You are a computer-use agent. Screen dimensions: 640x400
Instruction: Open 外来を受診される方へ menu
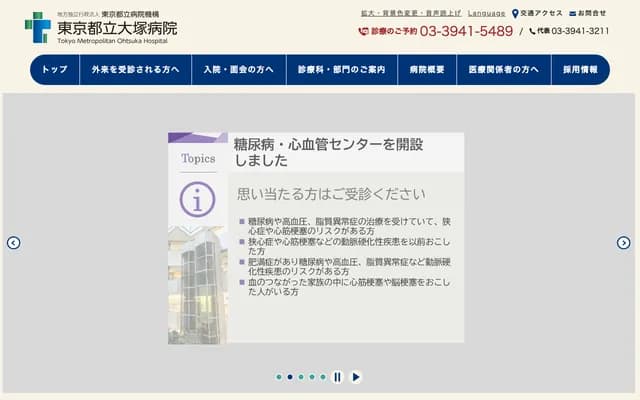point(136,69)
